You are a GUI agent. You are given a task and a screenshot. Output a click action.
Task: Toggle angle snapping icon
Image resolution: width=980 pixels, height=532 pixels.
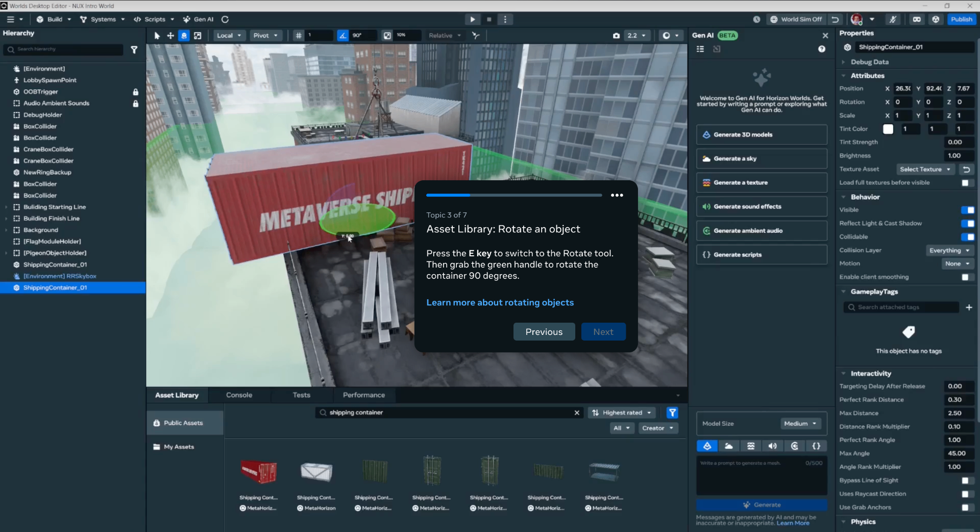click(342, 36)
